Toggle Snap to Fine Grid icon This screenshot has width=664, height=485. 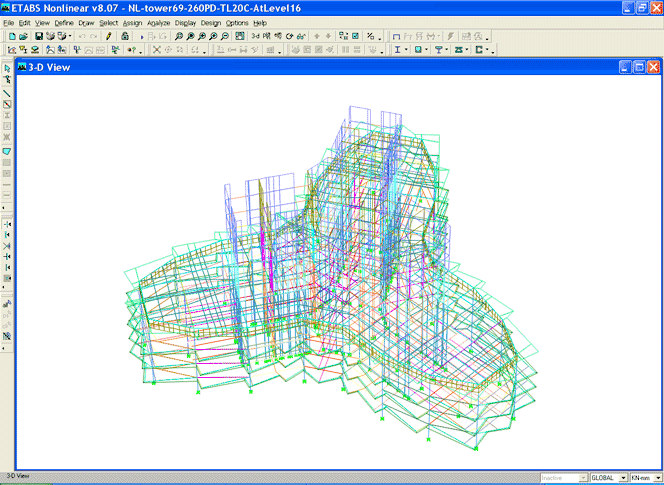(x=7, y=278)
